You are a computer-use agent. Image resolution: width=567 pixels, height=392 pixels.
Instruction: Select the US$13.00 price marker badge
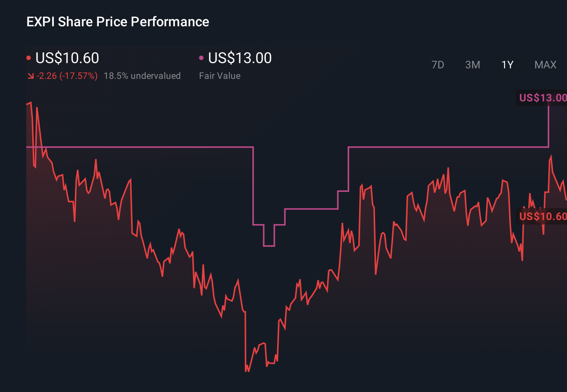click(x=542, y=98)
